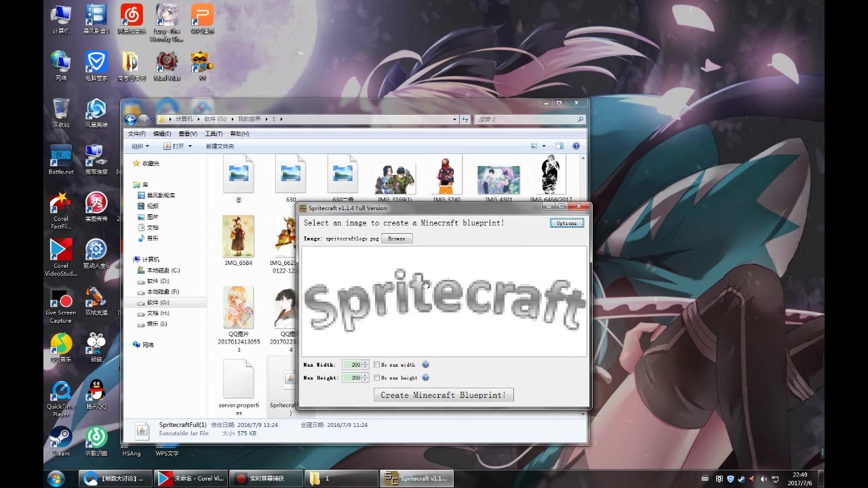Click the Explorer help icon
Screen dimensions: 868x488
coord(576,146)
